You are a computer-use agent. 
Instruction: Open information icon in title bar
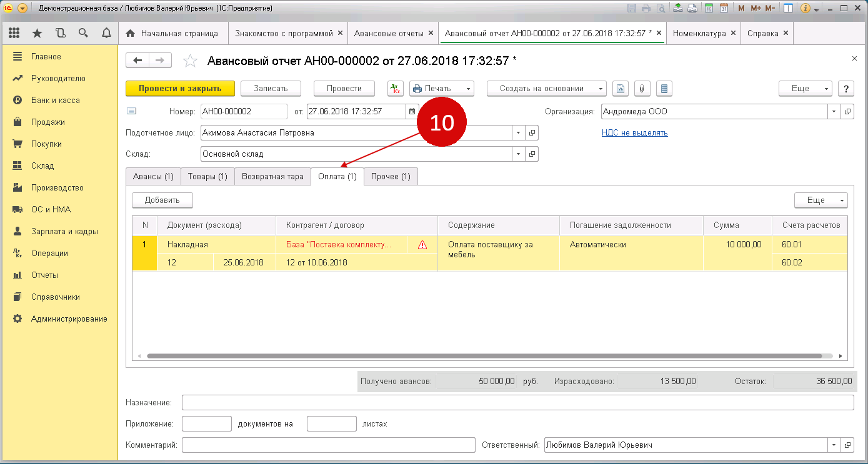[x=805, y=8]
